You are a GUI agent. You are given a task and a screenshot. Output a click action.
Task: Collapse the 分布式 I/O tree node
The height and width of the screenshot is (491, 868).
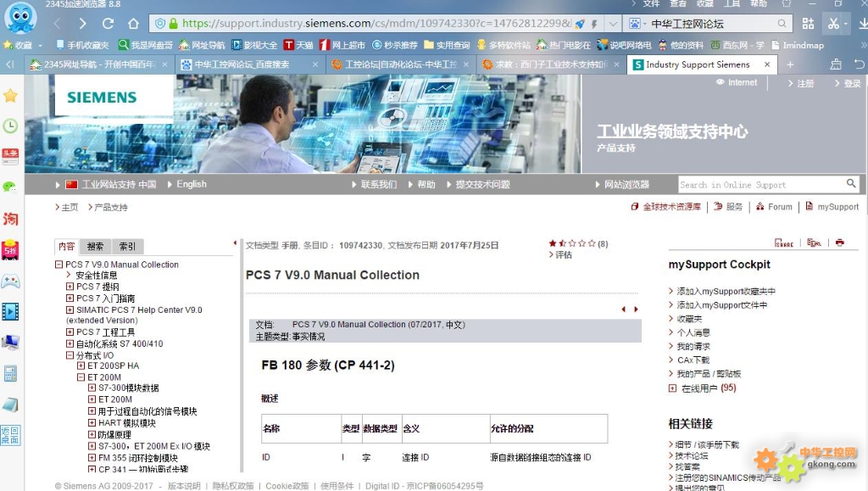[70, 355]
